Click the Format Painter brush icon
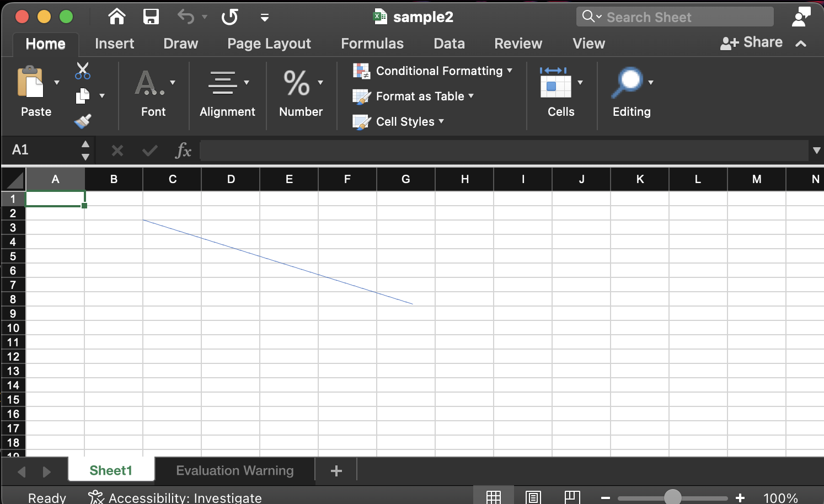 point(82,121)
